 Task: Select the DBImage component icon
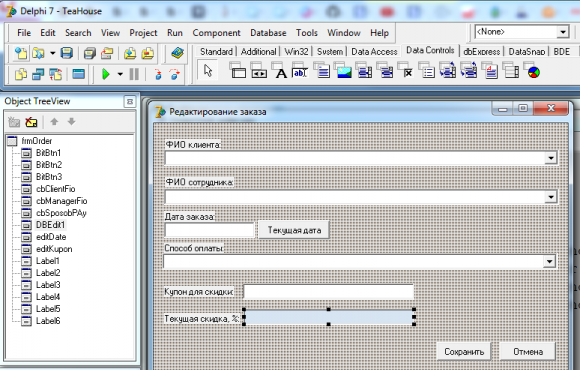point(343,71)
